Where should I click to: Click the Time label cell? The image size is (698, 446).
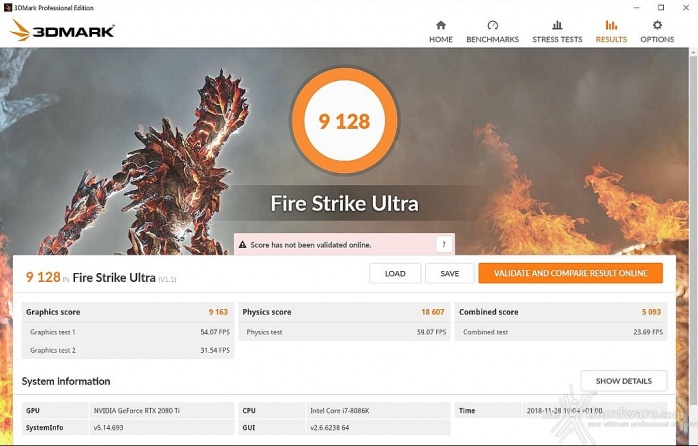tap(488, 410)
